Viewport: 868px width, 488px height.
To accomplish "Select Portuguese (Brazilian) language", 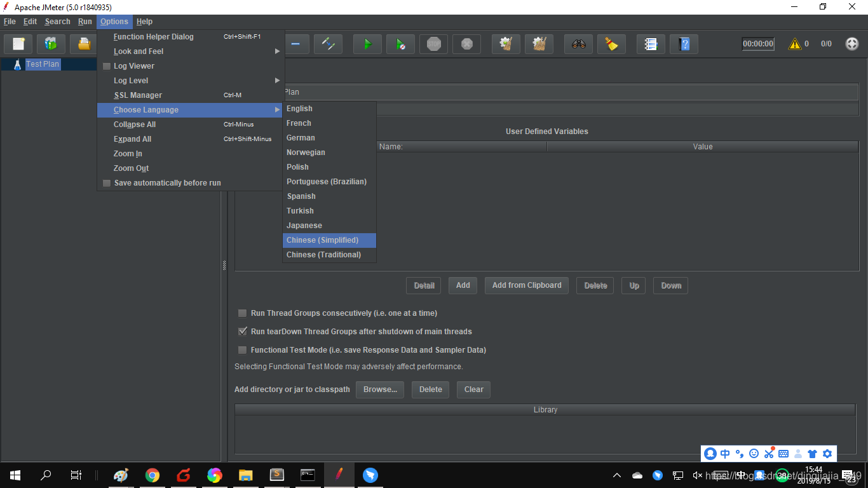I will pyautogui.click(x=329, y=182).
